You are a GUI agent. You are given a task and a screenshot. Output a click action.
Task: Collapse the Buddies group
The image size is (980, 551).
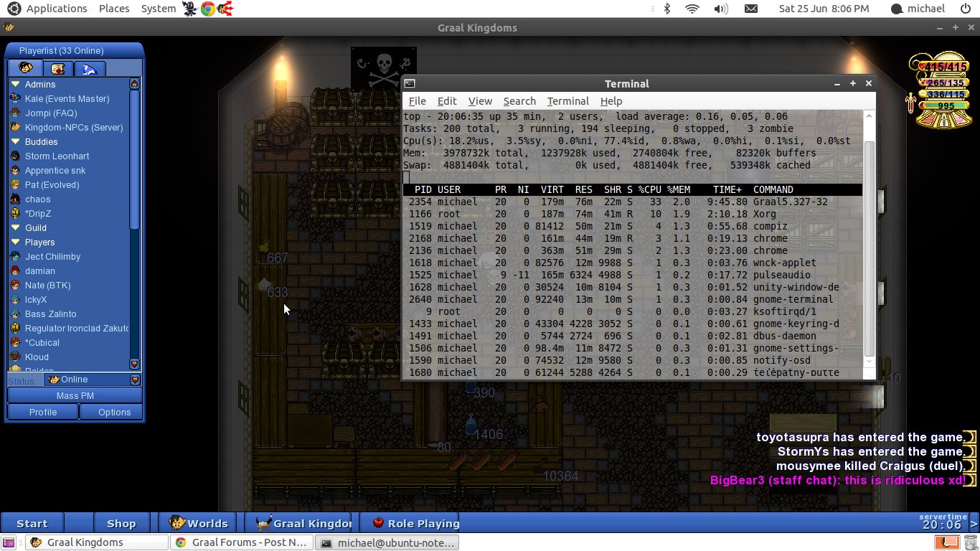point(16,142)
